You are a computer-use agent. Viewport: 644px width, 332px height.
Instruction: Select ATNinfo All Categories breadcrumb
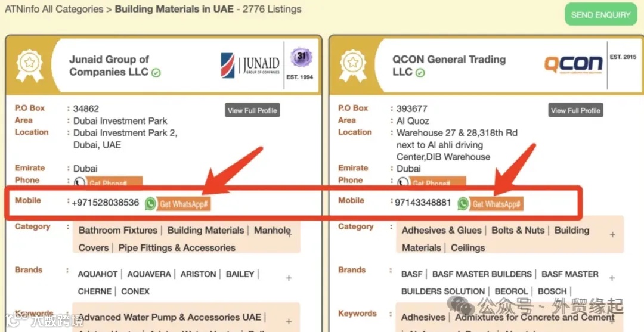click(54, 9)
